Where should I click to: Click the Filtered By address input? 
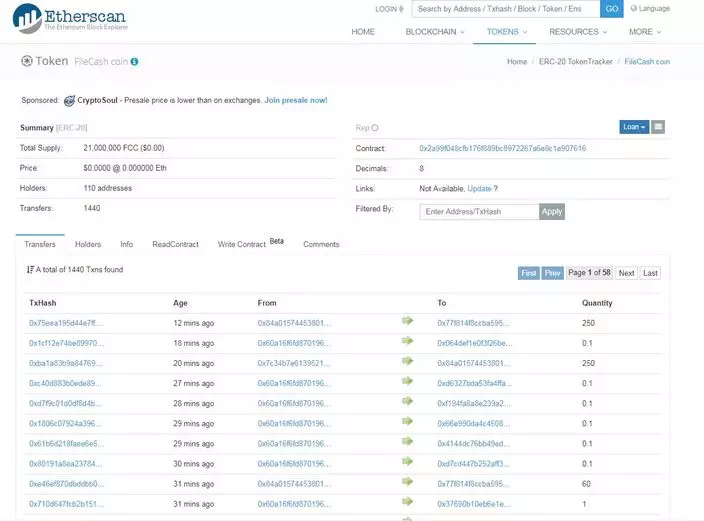click(x=479, y=211)
